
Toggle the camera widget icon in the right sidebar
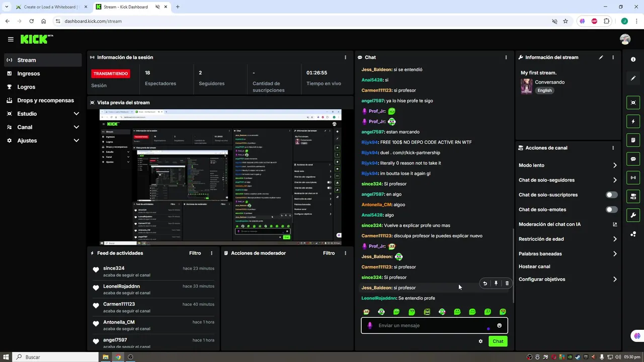633,196
